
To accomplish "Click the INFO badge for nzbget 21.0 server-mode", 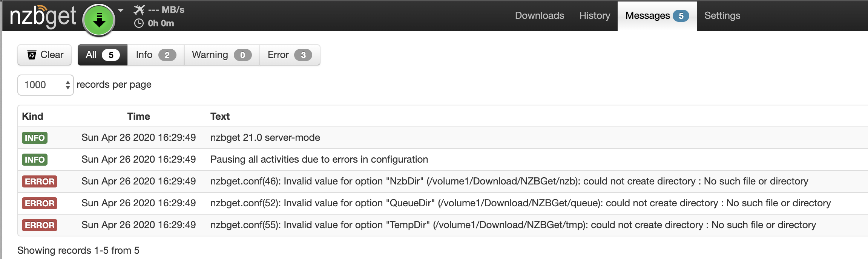I will click(x=35, y=138).
